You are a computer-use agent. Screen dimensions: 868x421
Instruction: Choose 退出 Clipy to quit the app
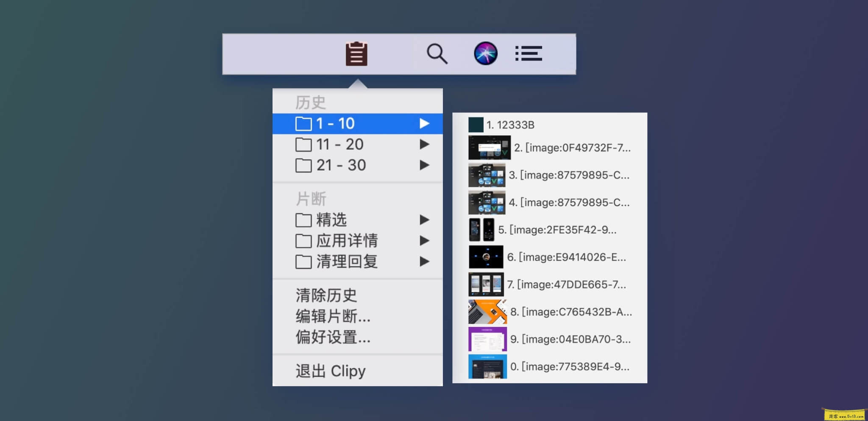tap(330, 371)
